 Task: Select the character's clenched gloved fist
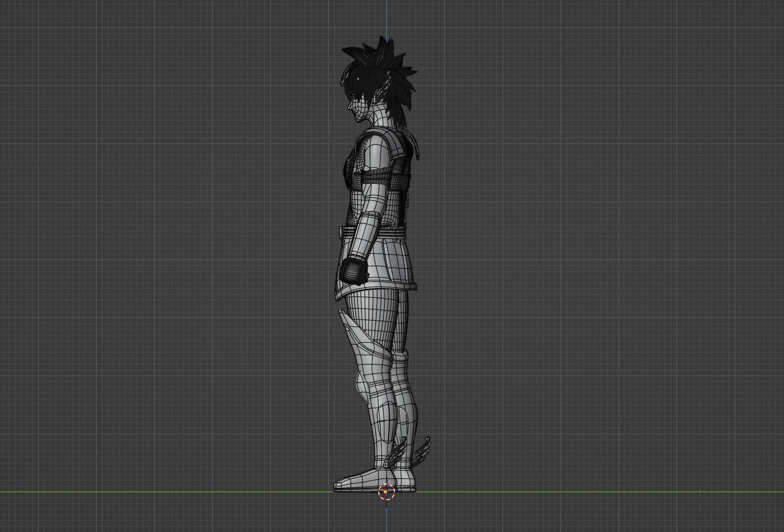(354, 271)
